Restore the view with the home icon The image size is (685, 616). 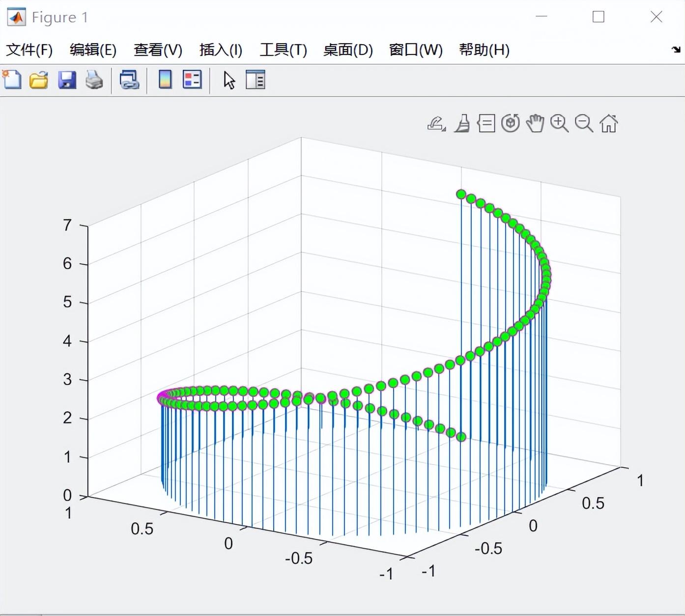(x=608, y=123)
